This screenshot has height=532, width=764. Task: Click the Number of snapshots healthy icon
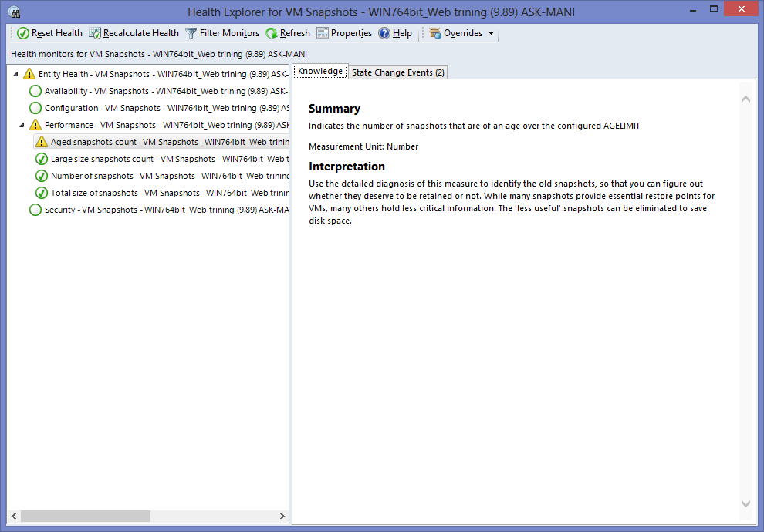tap(42, 176)
